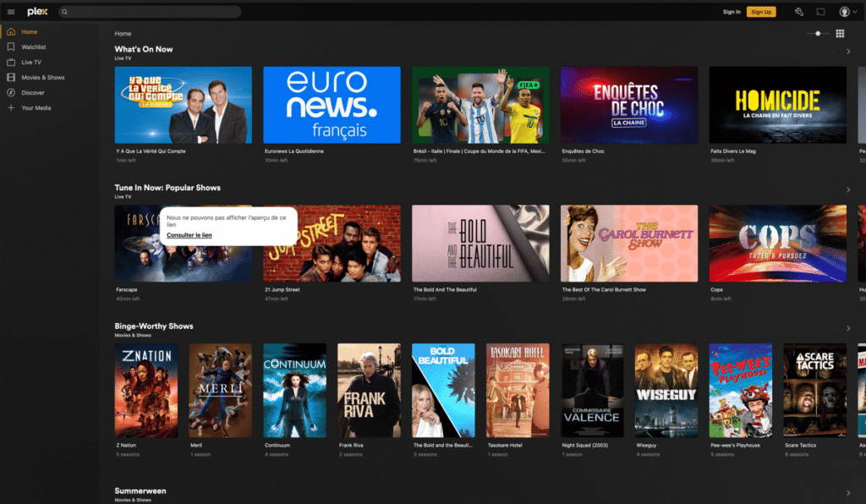The height and width of the screenshot is (504, 866).
Task: Click the Night Squad (2003) title
Action: 585,446
